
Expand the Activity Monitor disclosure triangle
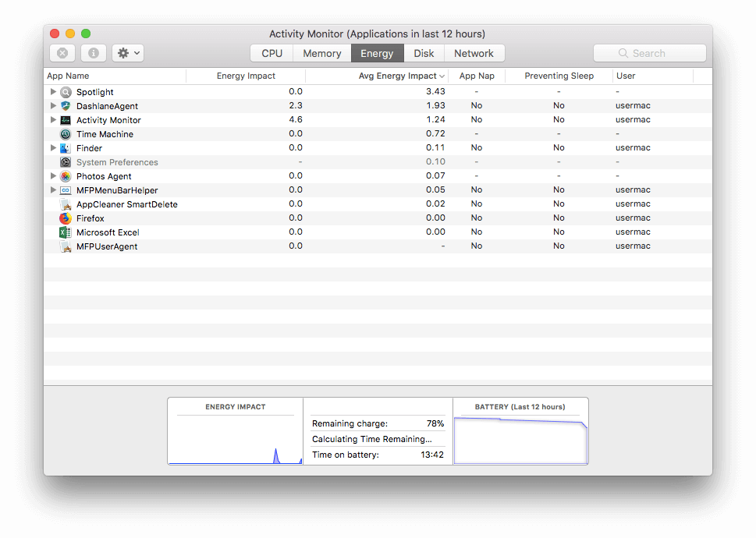[53, 119]
